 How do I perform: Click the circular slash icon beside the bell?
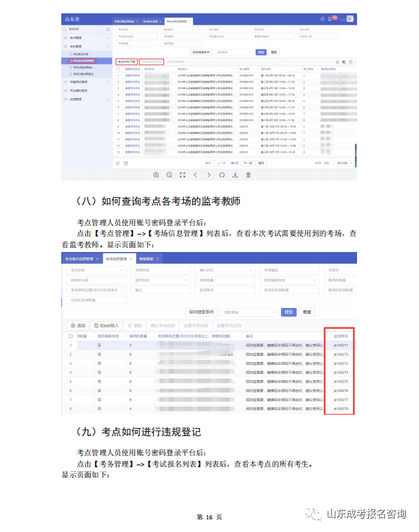pyautogui.click(x=322, y=19)
